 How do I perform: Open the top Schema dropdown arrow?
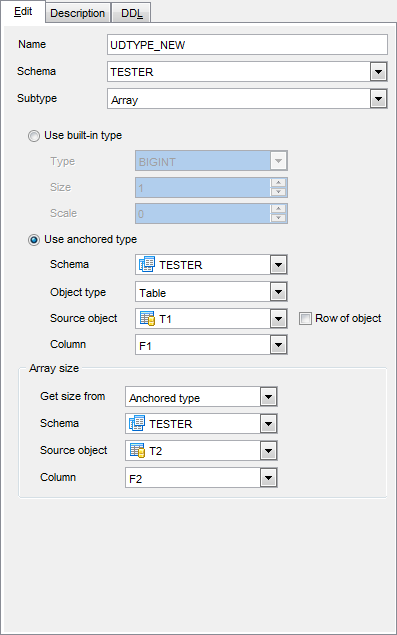(x=378, y=72)
